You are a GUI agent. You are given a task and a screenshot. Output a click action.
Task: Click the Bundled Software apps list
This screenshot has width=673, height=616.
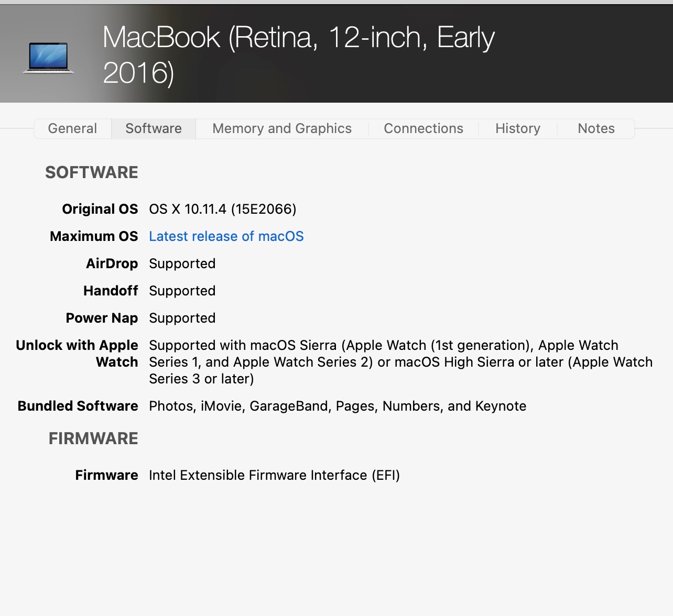338,406
